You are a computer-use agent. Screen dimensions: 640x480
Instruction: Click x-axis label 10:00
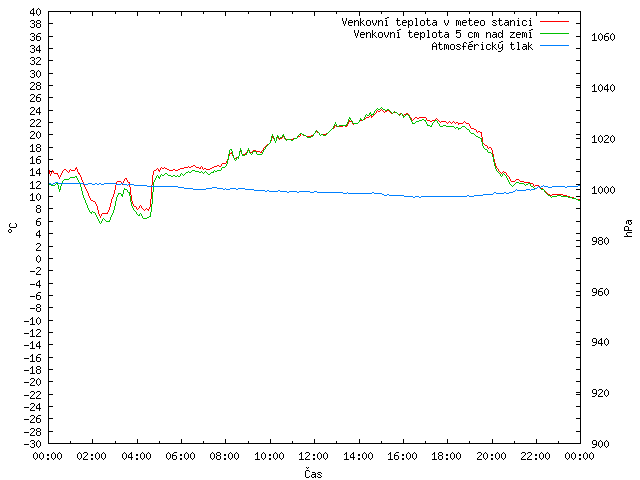tap(269, 456)
